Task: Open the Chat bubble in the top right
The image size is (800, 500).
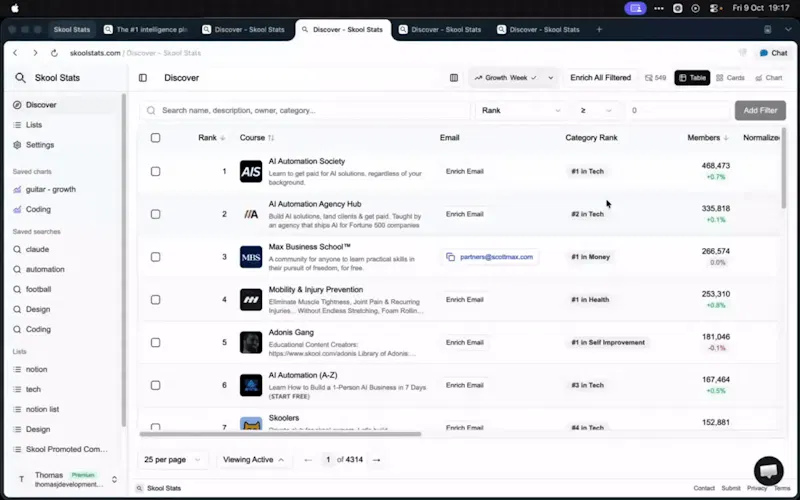Action: [x=773, y=53]
